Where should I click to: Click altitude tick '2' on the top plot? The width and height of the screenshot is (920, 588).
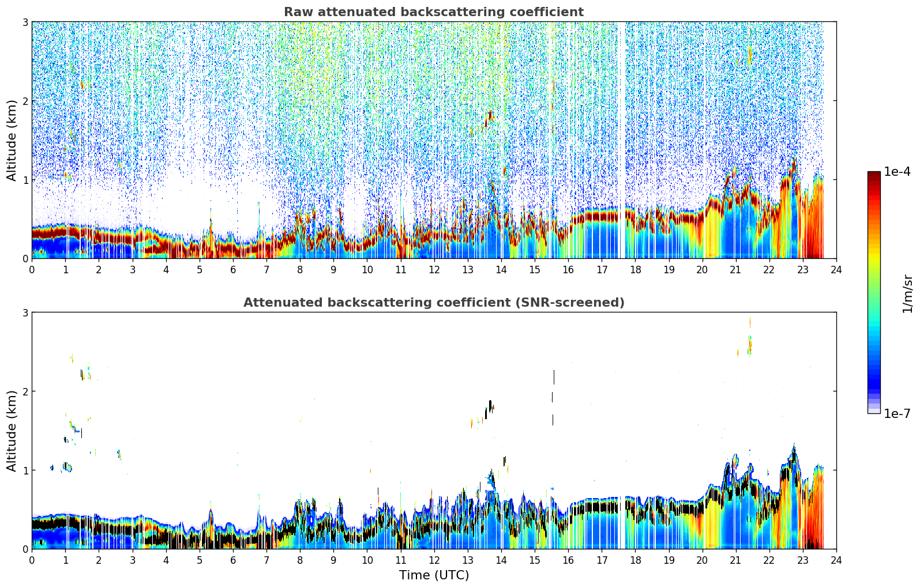[x=25, y=101]
